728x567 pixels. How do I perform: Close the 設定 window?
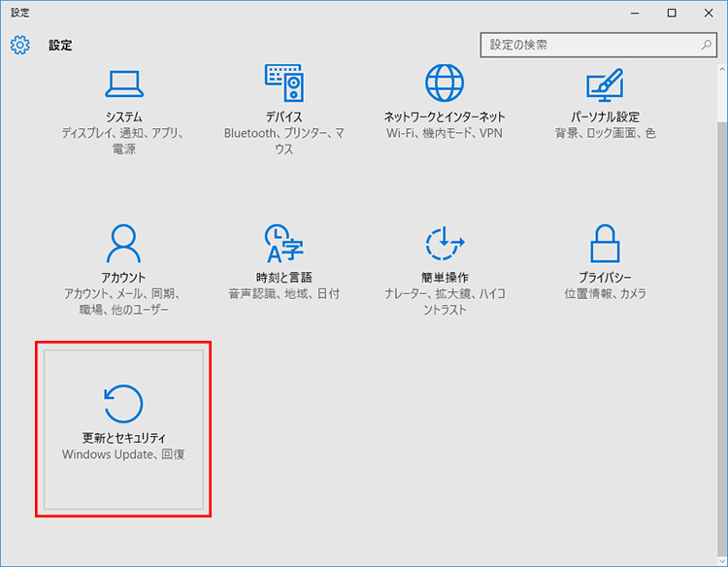[709, 13]
